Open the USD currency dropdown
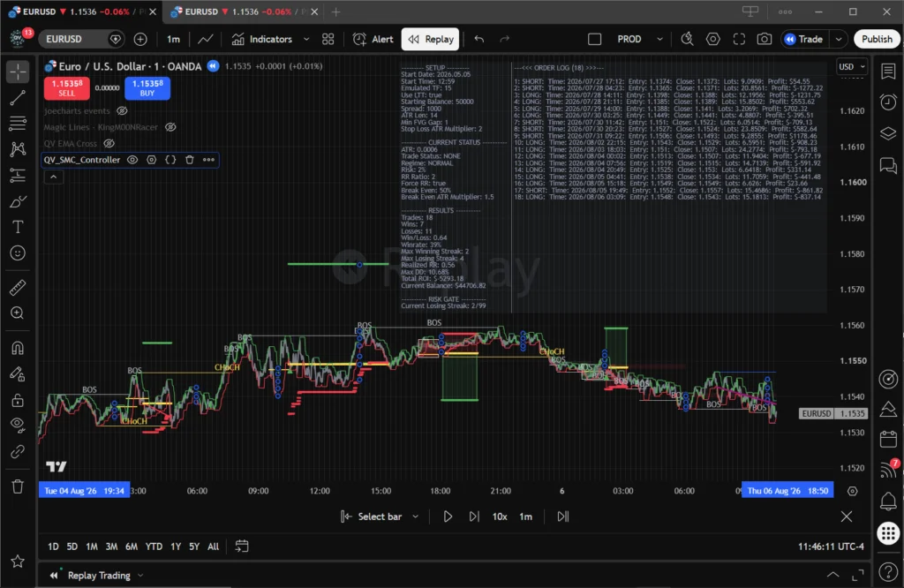The image size is (904, 588). 852,67
